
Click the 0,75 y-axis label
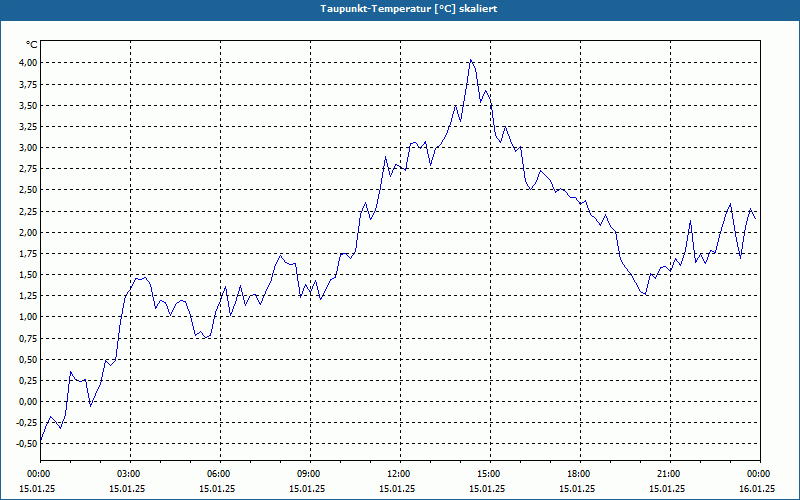point(29,338)
